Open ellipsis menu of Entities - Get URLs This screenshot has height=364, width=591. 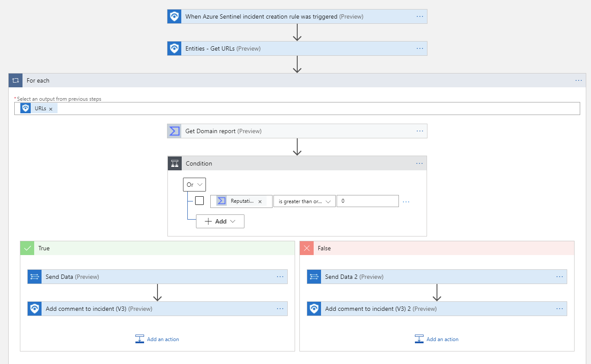pyautogui.click(x=420, y=48)
